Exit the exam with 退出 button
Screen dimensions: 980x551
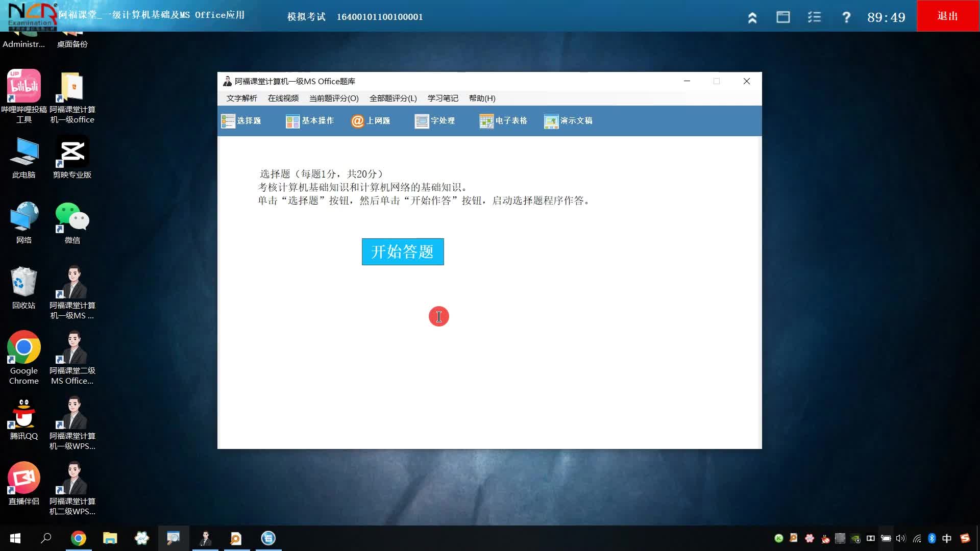click(948, 16)
